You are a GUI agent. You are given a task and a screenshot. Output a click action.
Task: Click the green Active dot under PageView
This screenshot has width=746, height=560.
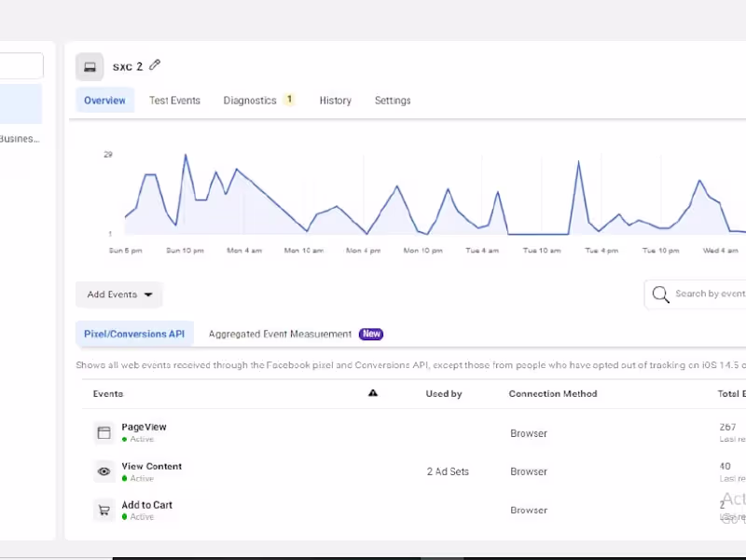[x=124, y=439]
